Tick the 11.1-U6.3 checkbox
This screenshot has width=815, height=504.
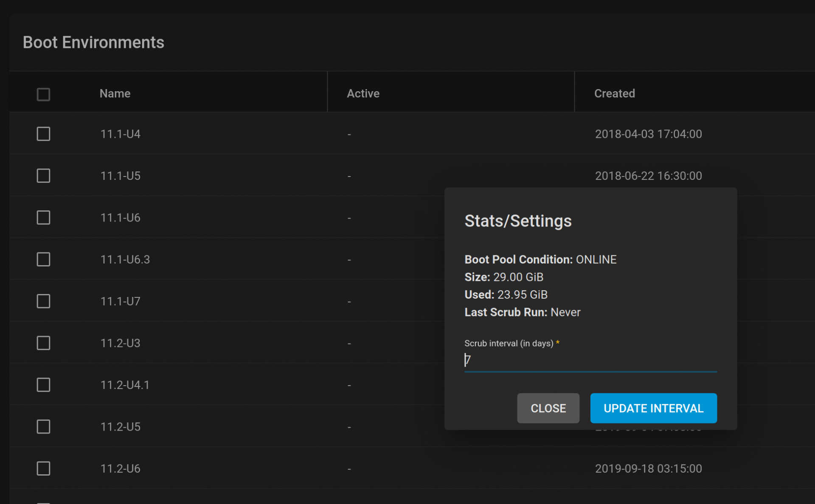pos(43,259)
